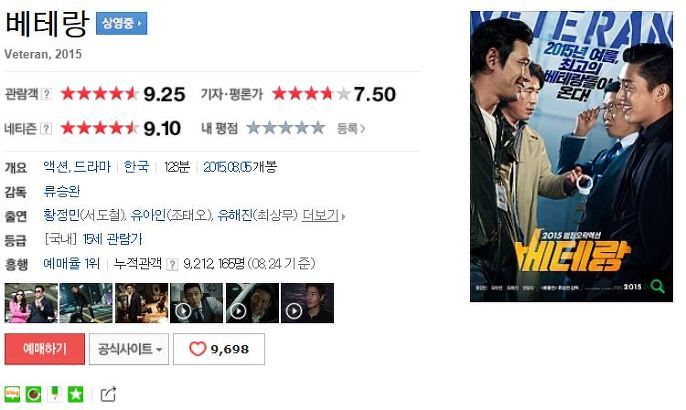Image resolution: width=686 pixels, height=410 pixels.
Task: Click 등록 to register rating
Action: (351, 129)
